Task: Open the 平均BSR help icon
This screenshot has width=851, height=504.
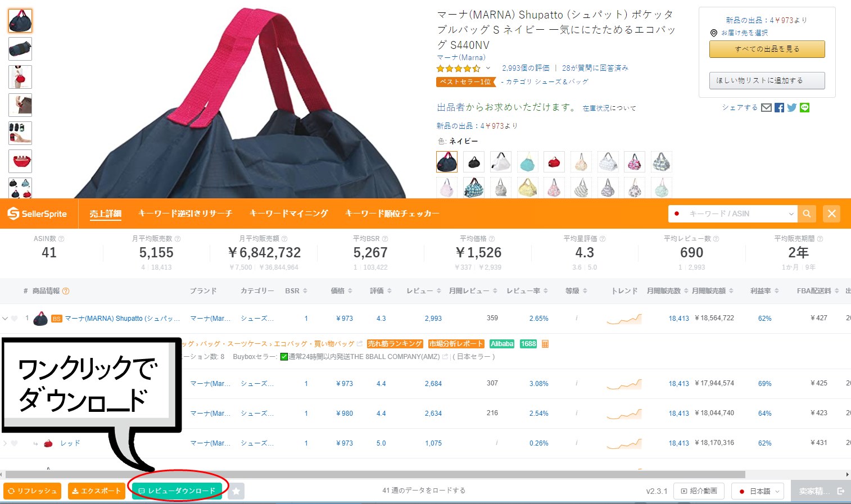Action: (x=385, y=239)
